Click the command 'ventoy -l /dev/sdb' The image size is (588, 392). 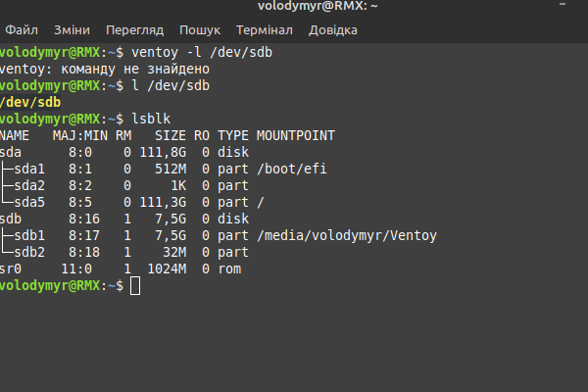pyautogui.click(x=202, y=52)
